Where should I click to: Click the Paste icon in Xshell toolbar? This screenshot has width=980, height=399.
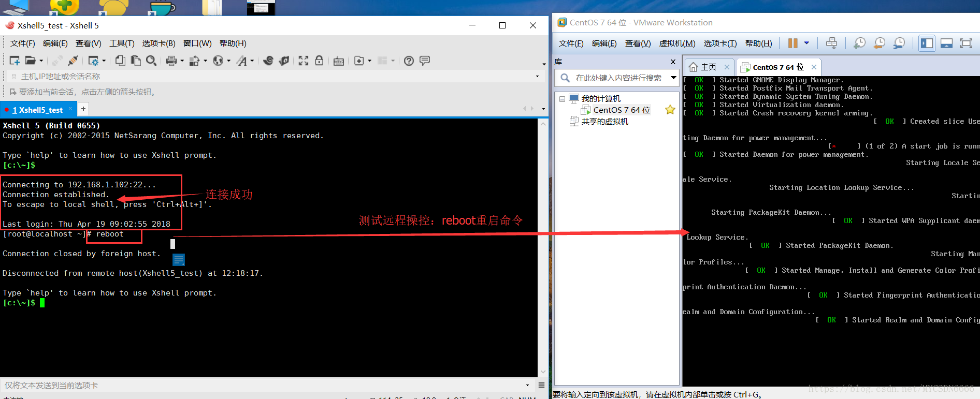pos(136,61)
